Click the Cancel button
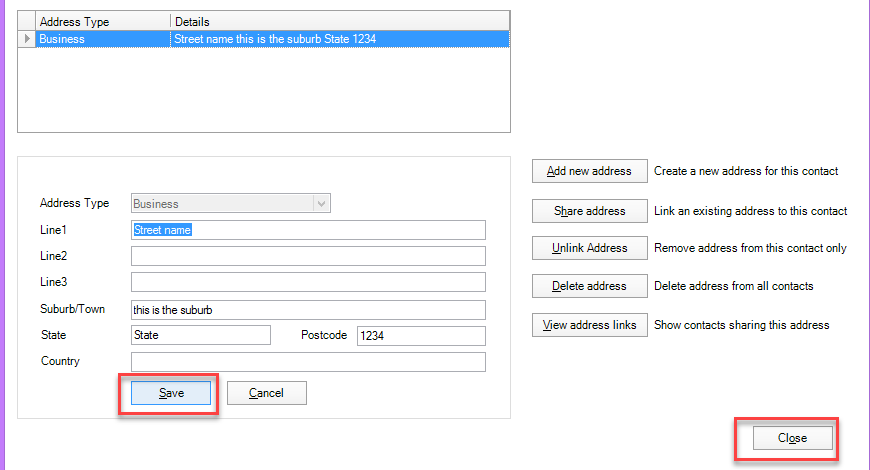This screenshot has height=470, width=870. (266, 393)
